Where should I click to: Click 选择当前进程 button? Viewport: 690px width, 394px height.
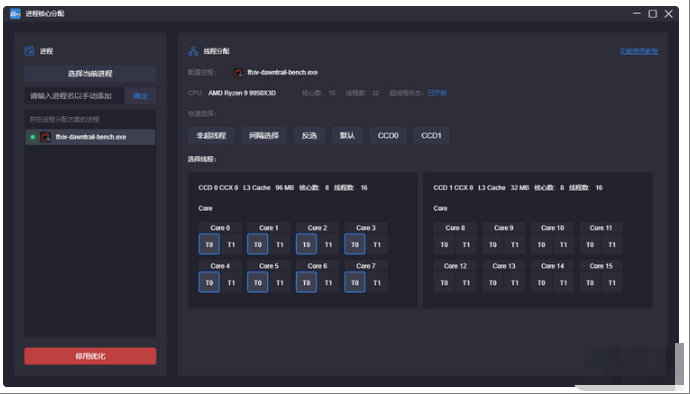point(90,74)
